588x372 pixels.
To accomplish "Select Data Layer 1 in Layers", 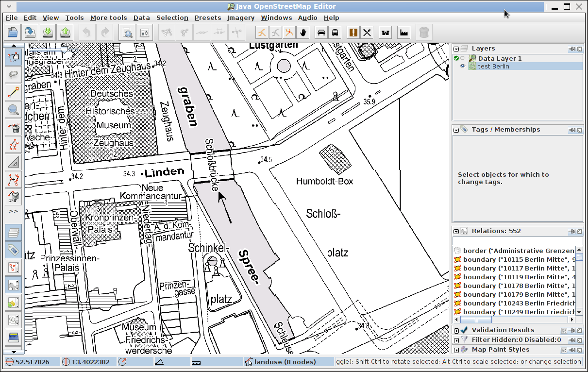I will pyautogui.click(x=500, y=58).
